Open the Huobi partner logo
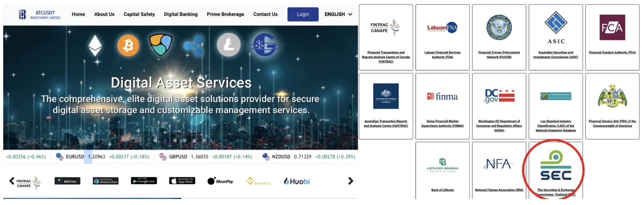This screenshot has width=644, height=205. coord(297,181)
